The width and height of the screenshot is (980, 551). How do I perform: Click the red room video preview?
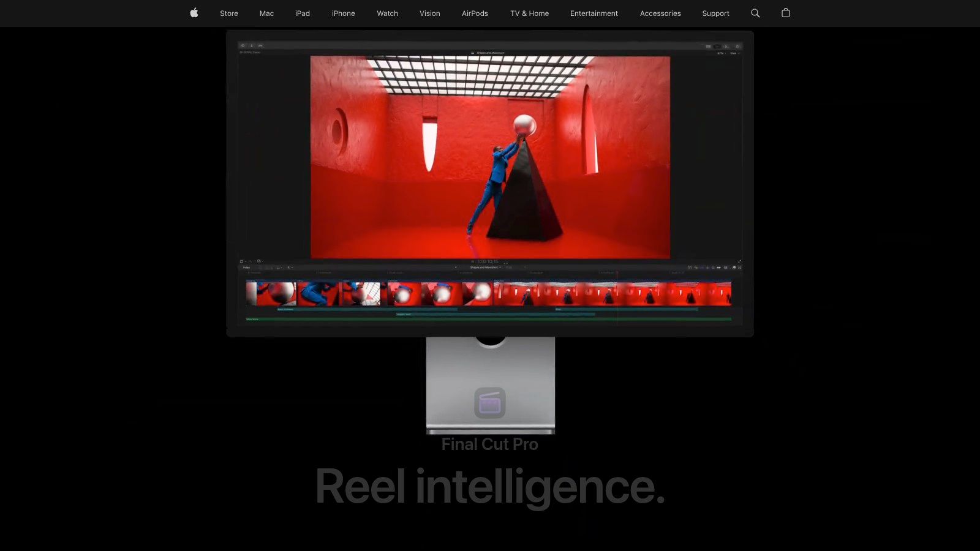coord(490,157)
